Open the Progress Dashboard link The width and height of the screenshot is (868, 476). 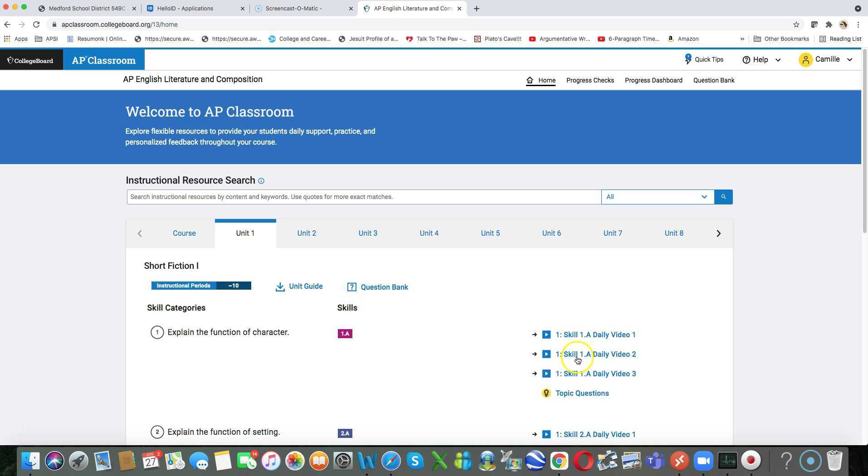click(x=653, y=80)
